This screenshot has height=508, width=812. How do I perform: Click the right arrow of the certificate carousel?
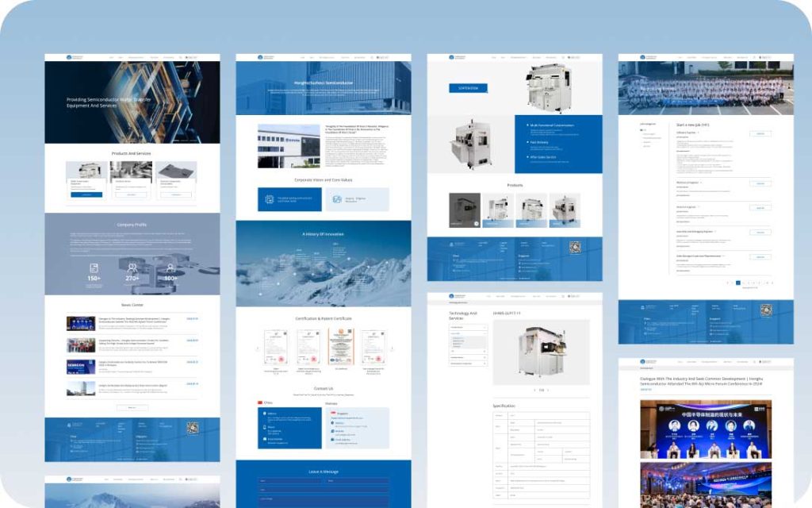click(390, 348)
